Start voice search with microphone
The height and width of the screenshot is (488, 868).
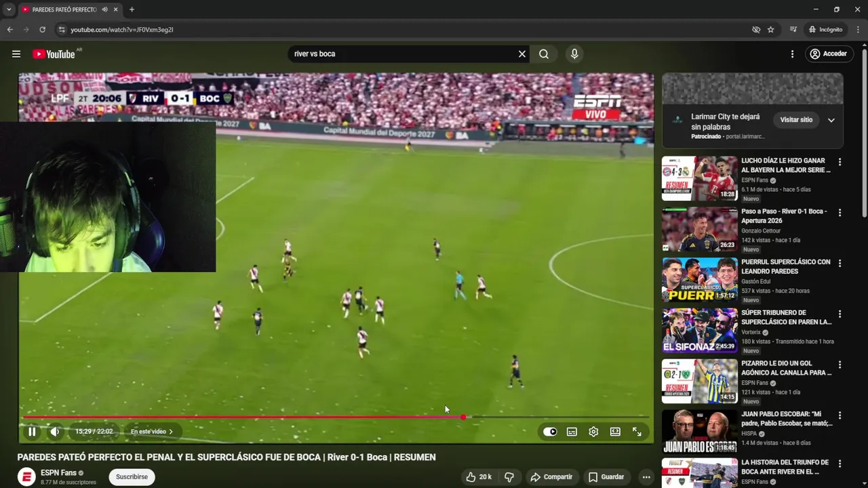point(574,54)
